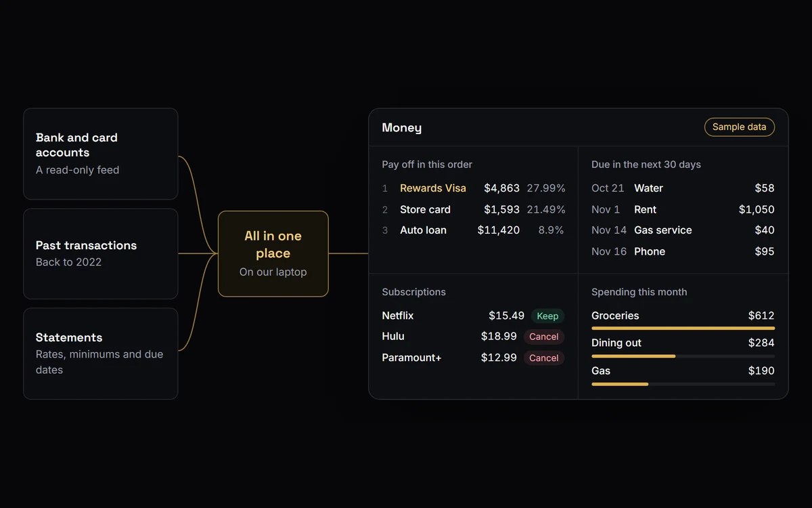The width and height of the screenshot is (812, 508).
Task: Click the Dining out spending bar
Action: coord(683,356)
